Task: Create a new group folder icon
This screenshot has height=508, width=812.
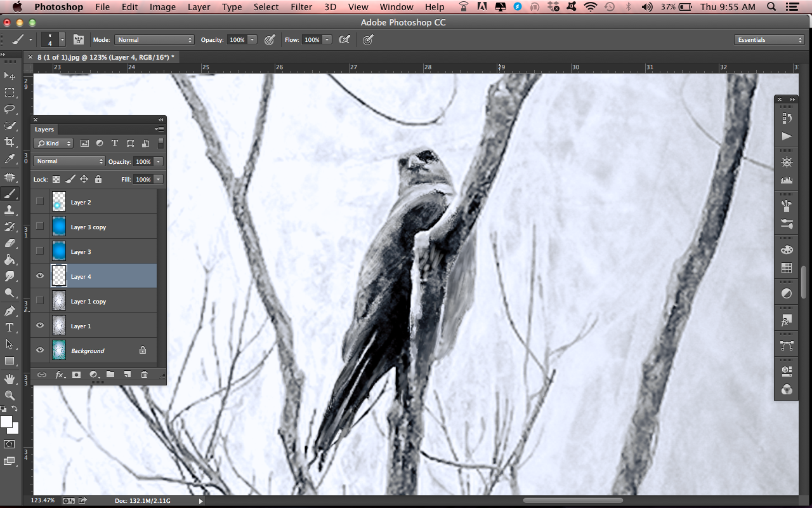Action: (x=110, y=375)
